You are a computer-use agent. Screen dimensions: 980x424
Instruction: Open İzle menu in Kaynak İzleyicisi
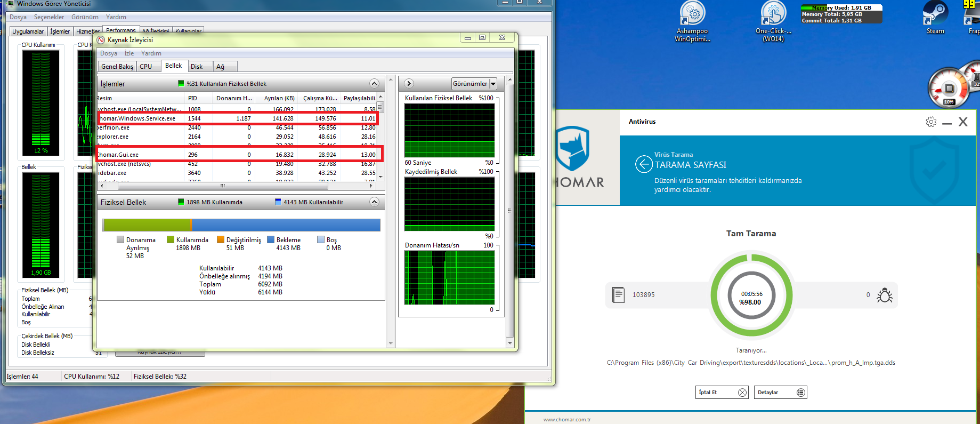tap(129, 53)
